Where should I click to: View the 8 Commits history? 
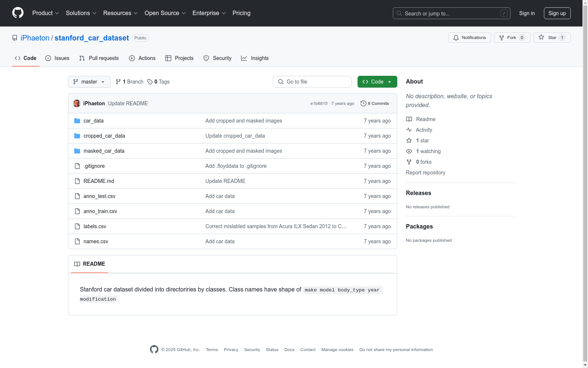375,103
